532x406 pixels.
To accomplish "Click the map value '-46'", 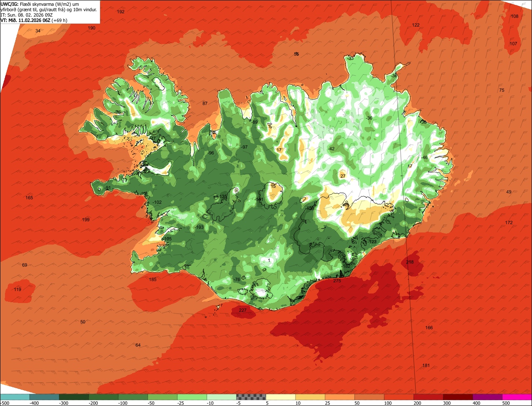I will click(x=424, y=157).
